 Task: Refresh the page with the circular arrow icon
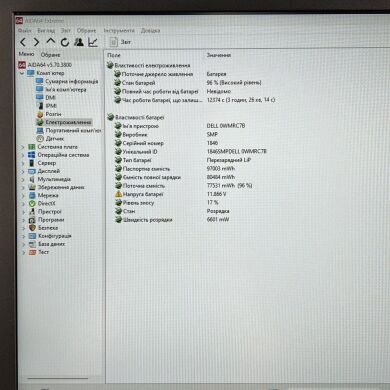(x=65, y=42)
